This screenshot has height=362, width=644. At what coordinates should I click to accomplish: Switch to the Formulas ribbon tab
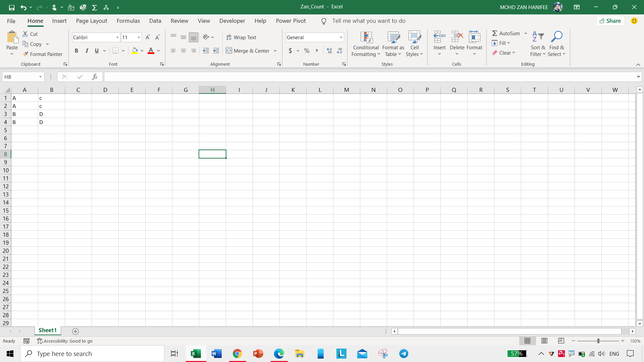(128, 21)
